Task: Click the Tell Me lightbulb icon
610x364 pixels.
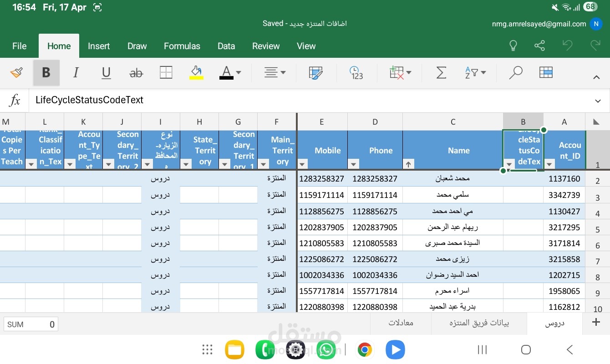Action: click(513, 45)
